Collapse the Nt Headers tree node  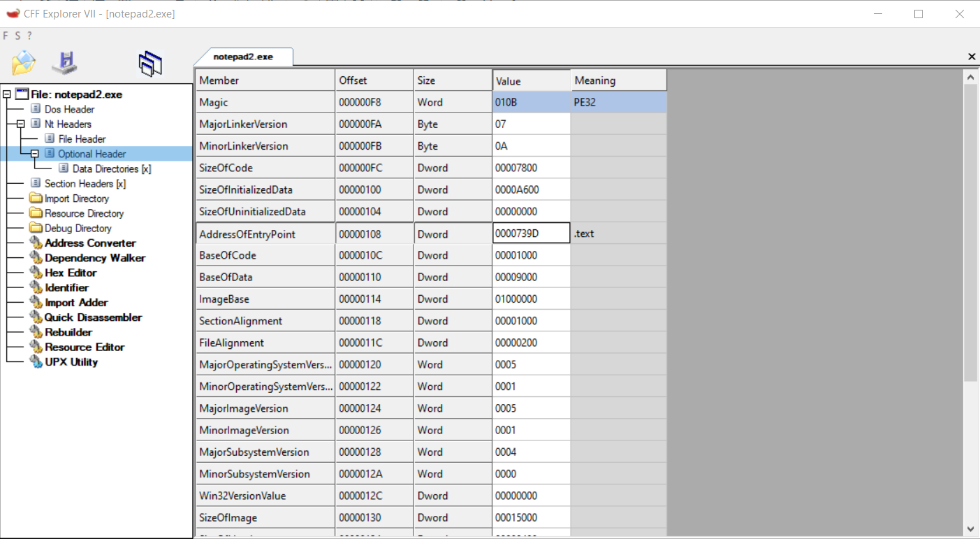20,124
